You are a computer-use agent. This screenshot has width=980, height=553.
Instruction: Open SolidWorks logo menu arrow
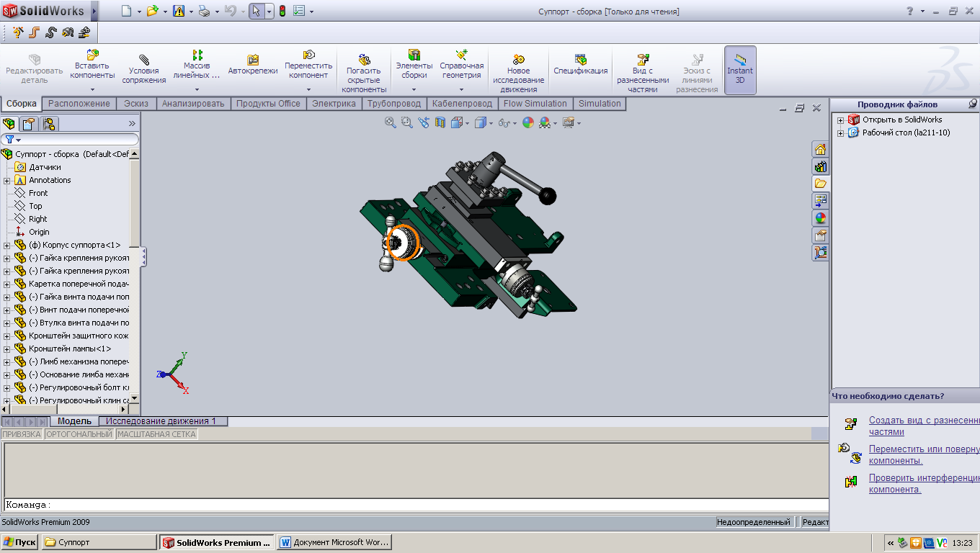(x=94, y=12)
